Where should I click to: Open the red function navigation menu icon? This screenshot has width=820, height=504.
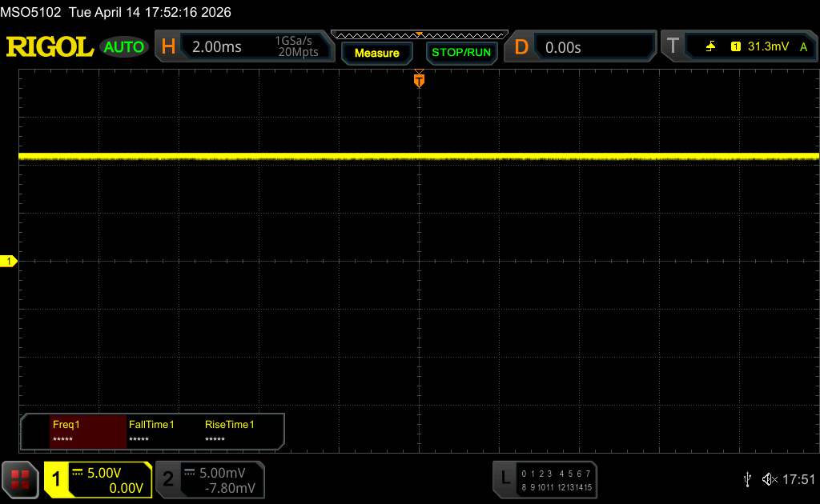coord(21,479)
